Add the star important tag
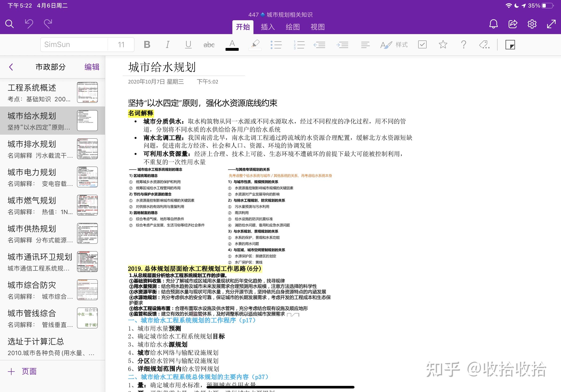Screen dimensions: 561x392 (x=443, y=44)
